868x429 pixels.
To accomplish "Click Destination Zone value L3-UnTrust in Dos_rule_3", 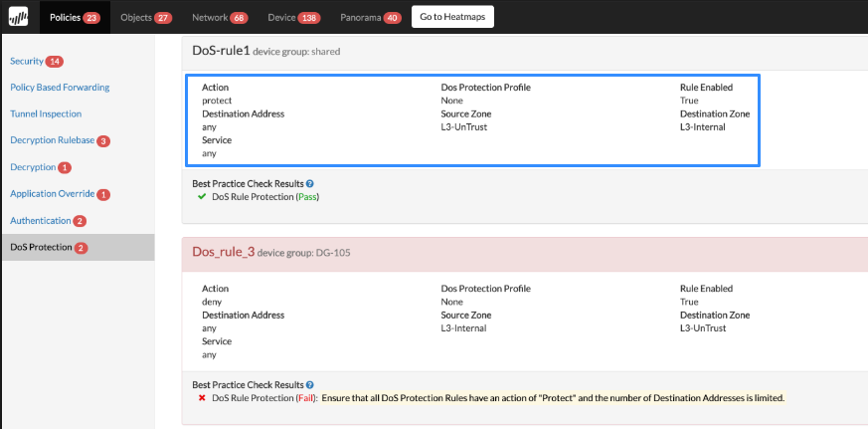I will point(703,328).
